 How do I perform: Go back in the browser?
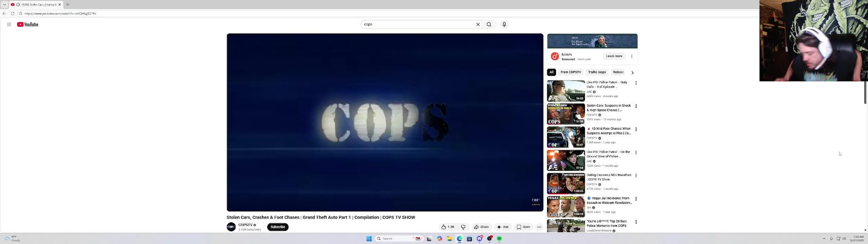pos(4,14)
